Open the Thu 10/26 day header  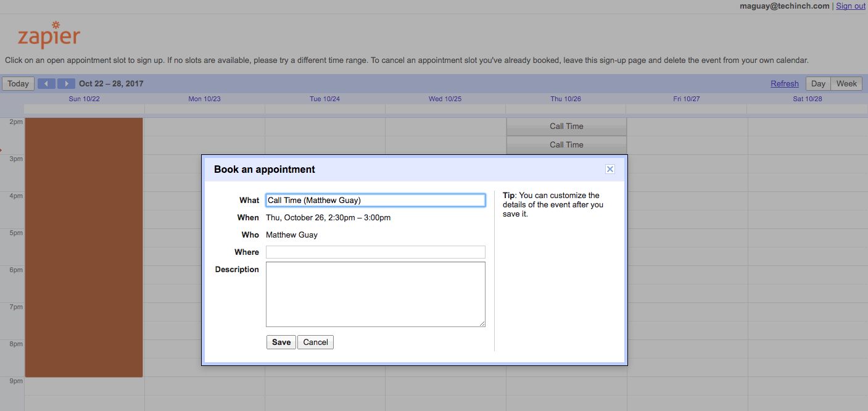click(566, 99)
